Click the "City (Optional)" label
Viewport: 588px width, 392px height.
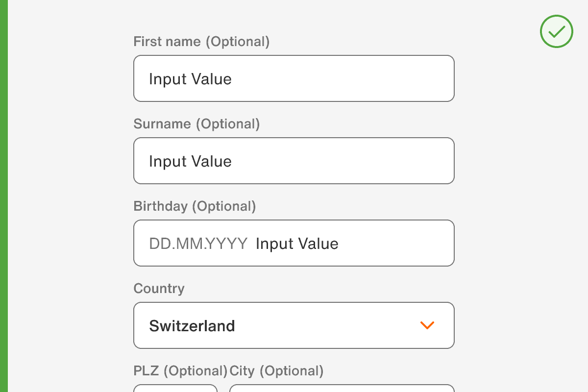(276, 371)
